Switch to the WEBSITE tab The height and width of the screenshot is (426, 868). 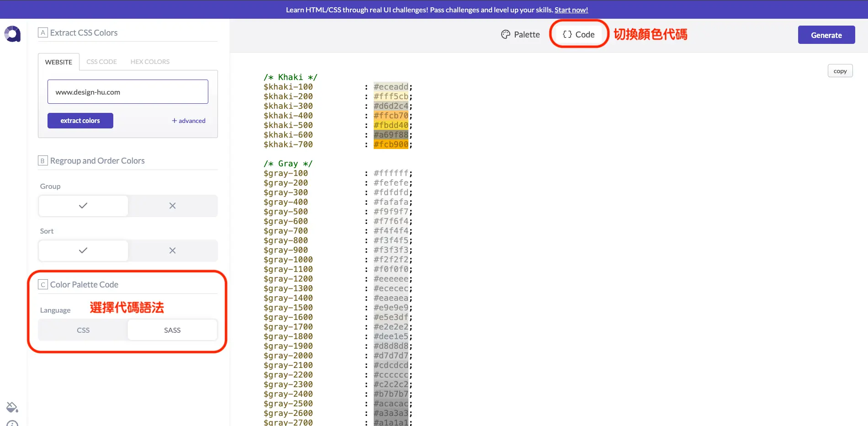pyautogui.click(x=58, y=62)
